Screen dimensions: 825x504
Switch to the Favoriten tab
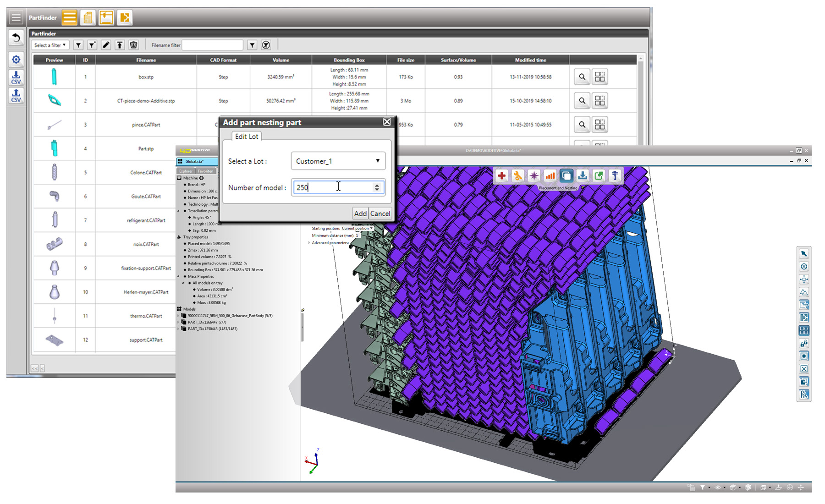tap(205, 171)
